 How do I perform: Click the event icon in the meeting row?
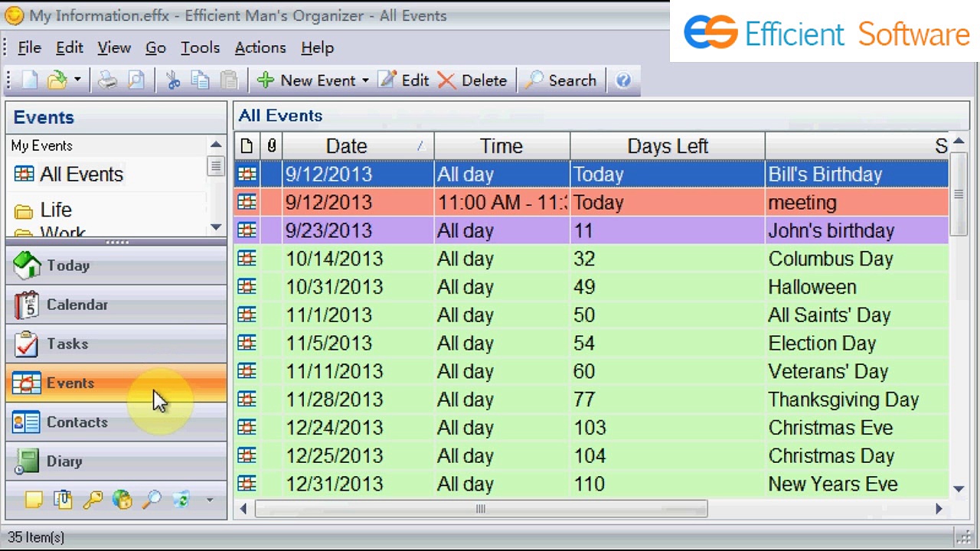click(x=247, y=202)
